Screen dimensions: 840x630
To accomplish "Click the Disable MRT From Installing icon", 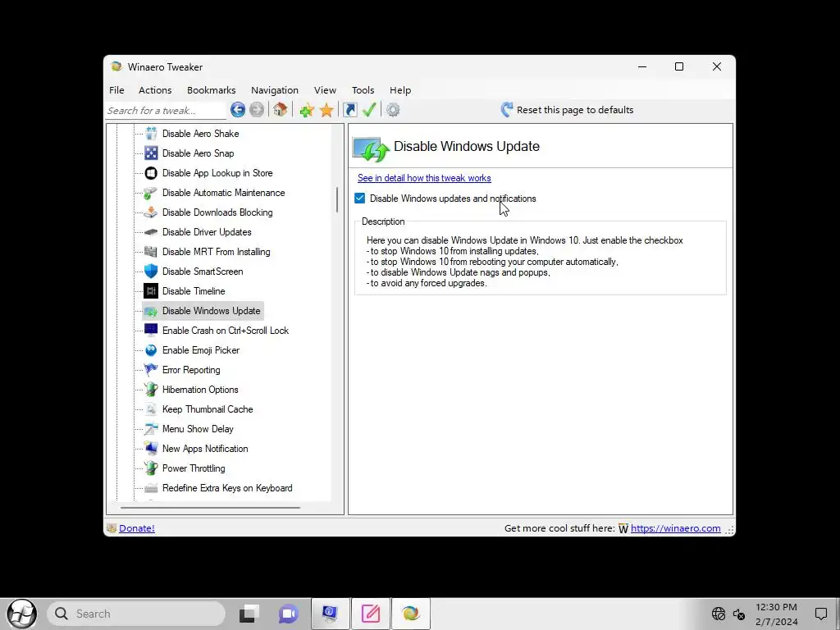I will pyautogui.click(x=151, y=252).
